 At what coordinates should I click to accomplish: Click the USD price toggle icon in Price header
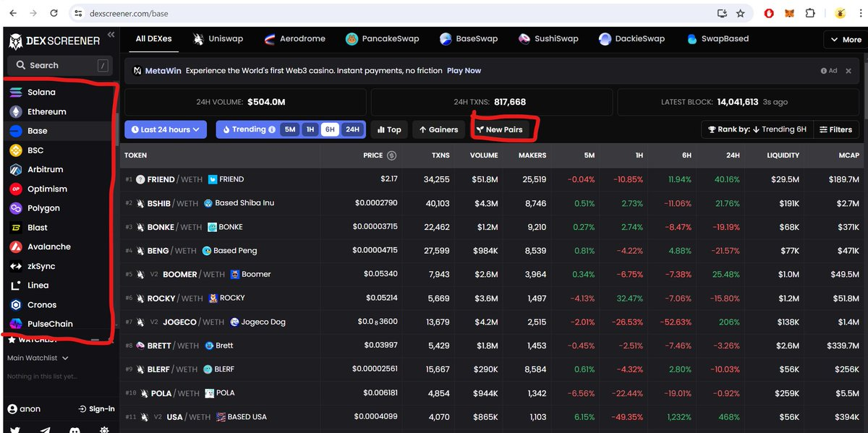click(x=391, y=155)
